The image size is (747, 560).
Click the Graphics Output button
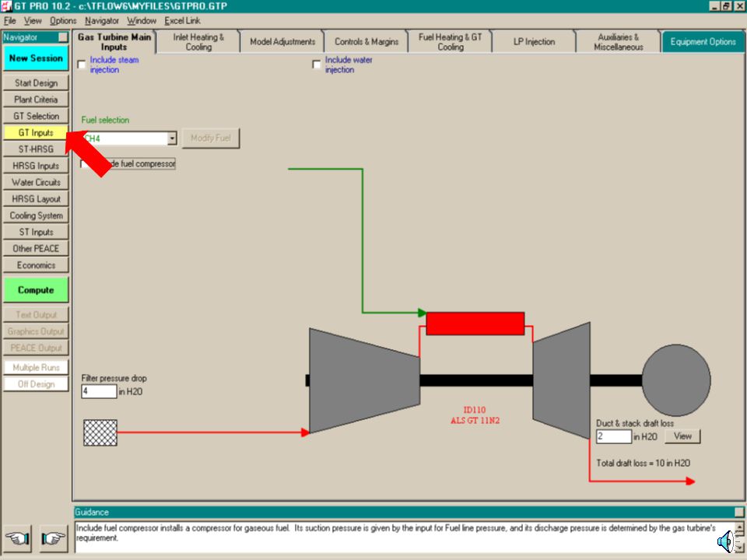point(36,331)
